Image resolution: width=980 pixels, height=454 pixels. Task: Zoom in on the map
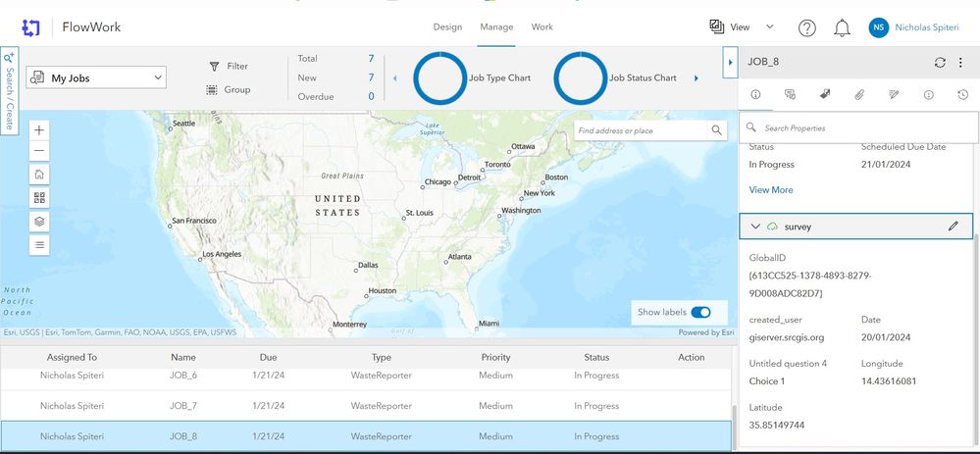[x=39, y=130]
